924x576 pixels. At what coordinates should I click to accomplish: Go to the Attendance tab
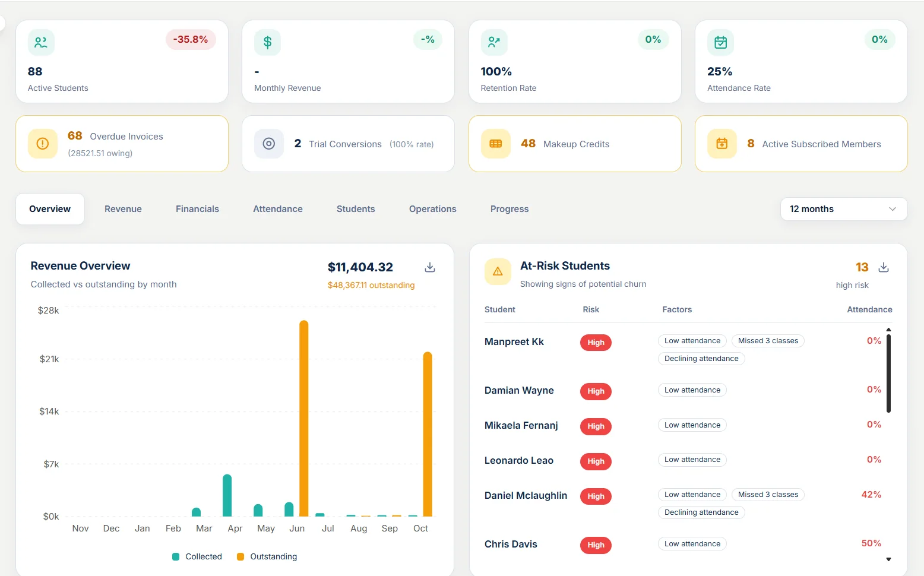click(x=278, y=209)
